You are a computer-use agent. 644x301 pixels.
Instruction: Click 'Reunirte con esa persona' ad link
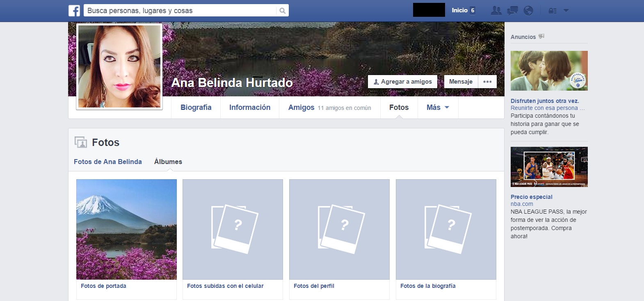[548, 108]
